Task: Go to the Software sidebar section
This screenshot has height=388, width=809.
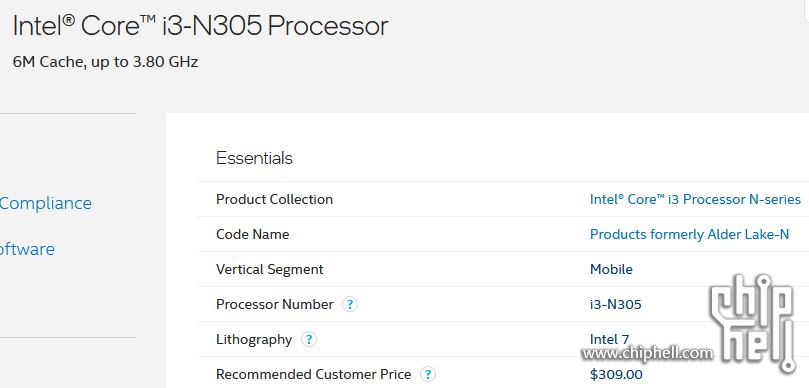Action: pos(27,249)
